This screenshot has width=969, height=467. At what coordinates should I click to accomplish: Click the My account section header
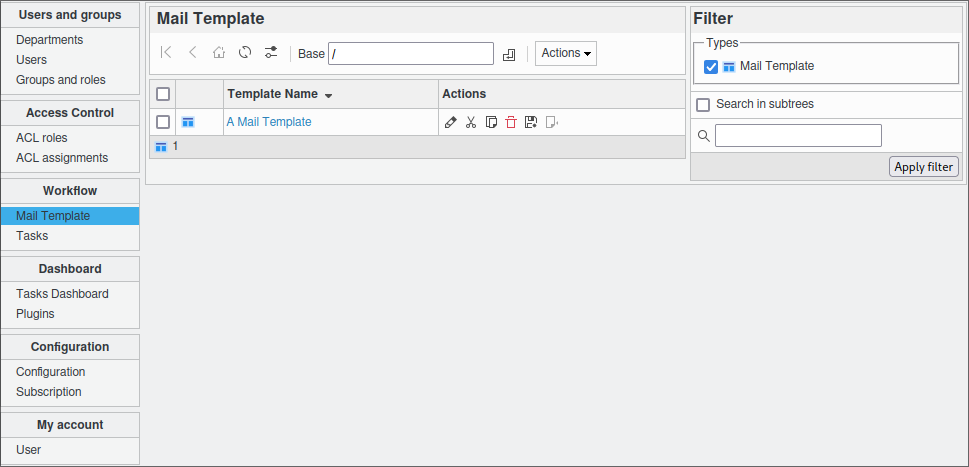(70, 424)
